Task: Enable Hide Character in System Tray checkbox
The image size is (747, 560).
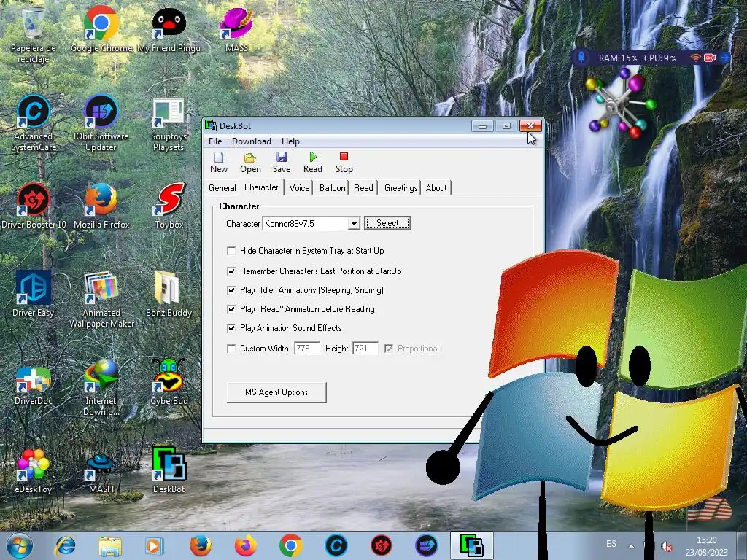Action: tap(231, 251)
